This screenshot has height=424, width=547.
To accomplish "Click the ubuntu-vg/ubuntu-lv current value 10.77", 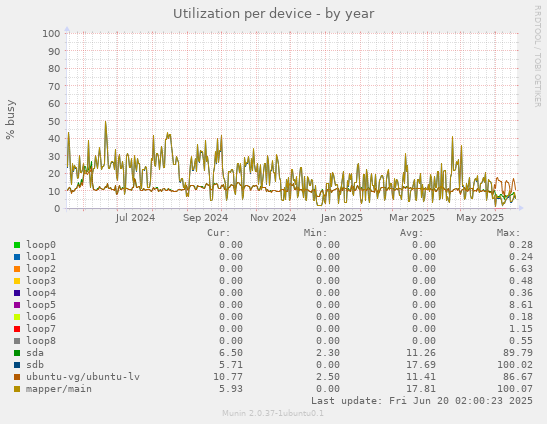I will (228, 377).
